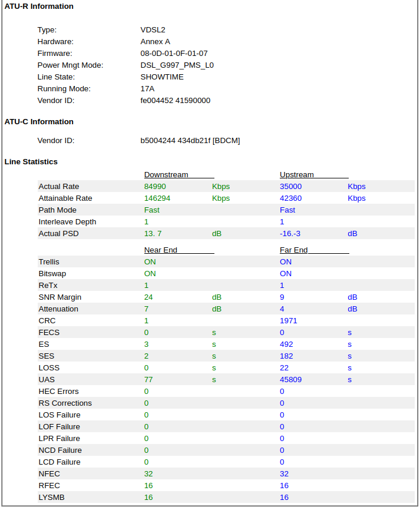This screenshot has height=507, width=420.
Task: Click the Line Statistics heading
Action: pyautogui.click(x=31, y=162)
